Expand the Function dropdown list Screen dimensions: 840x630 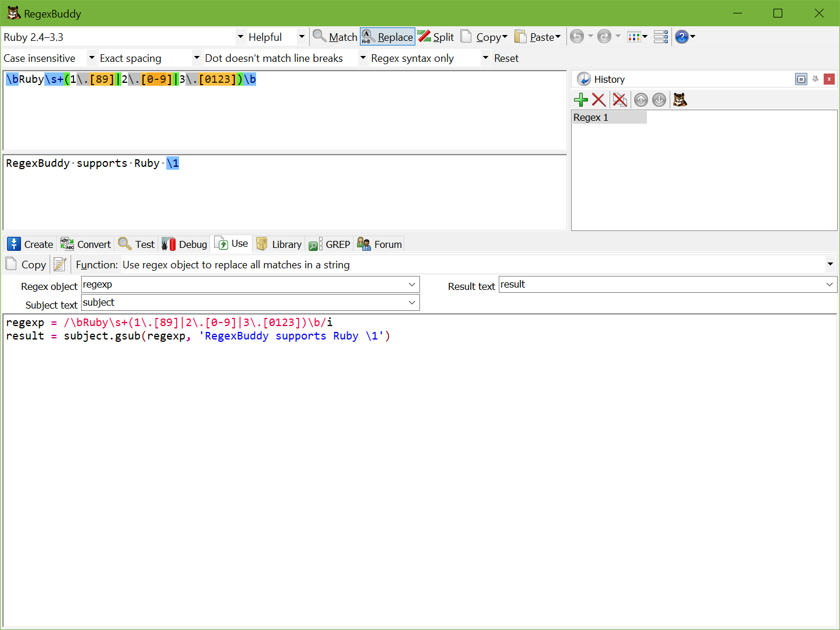(x=830, y=264)
